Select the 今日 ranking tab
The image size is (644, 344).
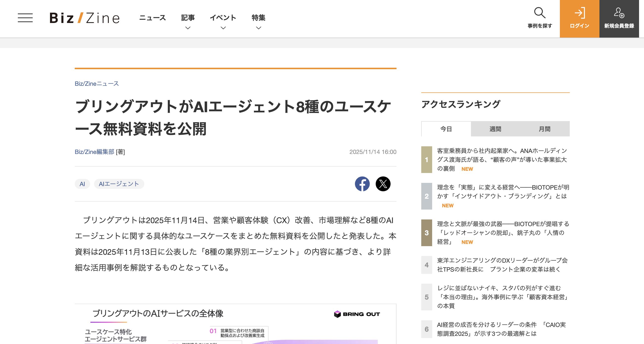446,129
